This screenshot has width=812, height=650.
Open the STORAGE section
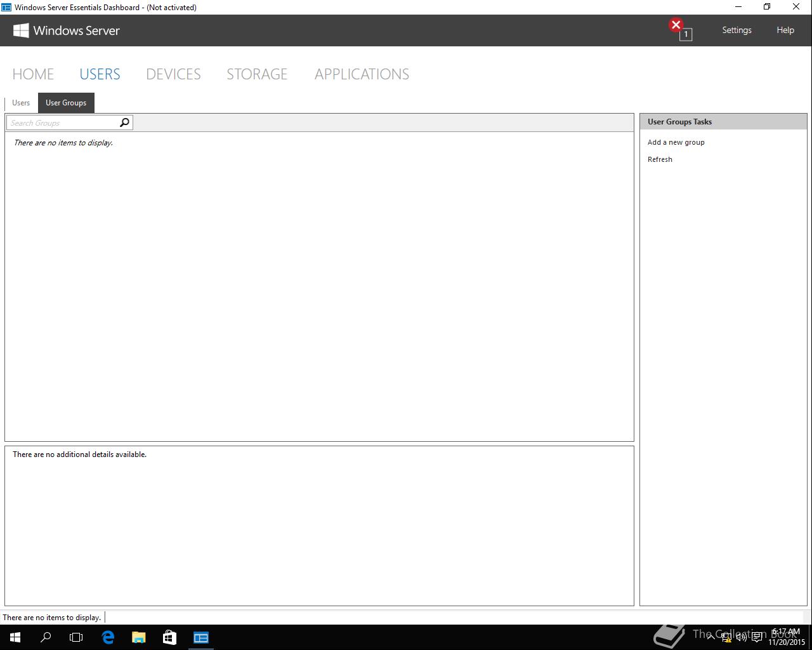tap(257, 74)
